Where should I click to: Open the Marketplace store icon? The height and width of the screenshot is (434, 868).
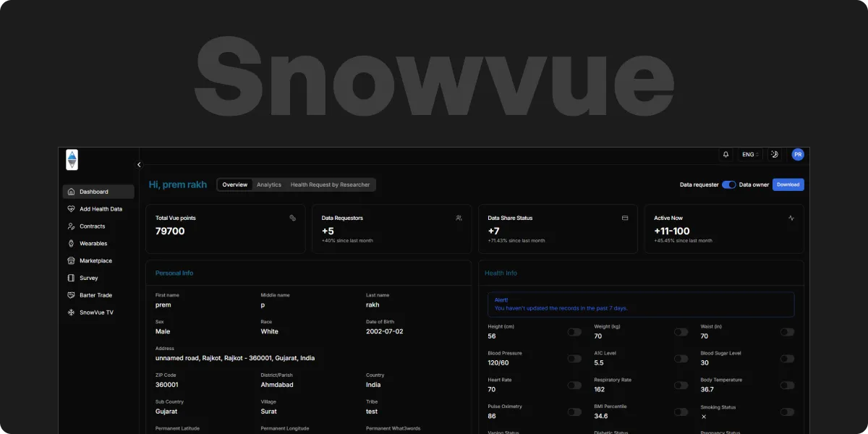[x=71, y=260]
